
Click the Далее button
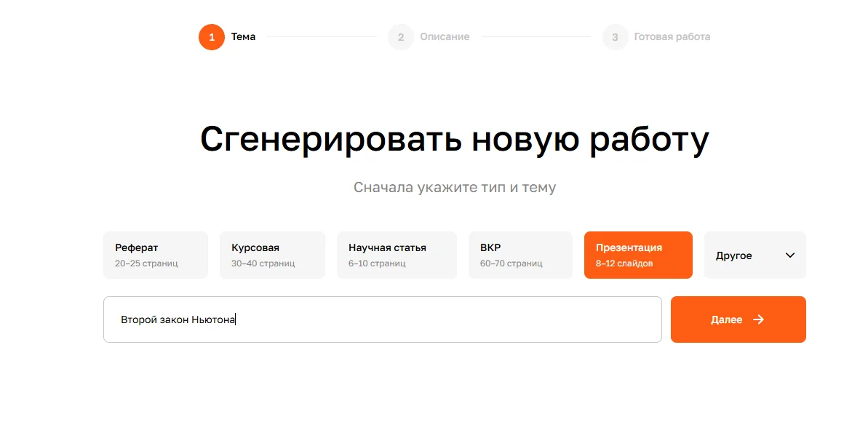point(738,319)
